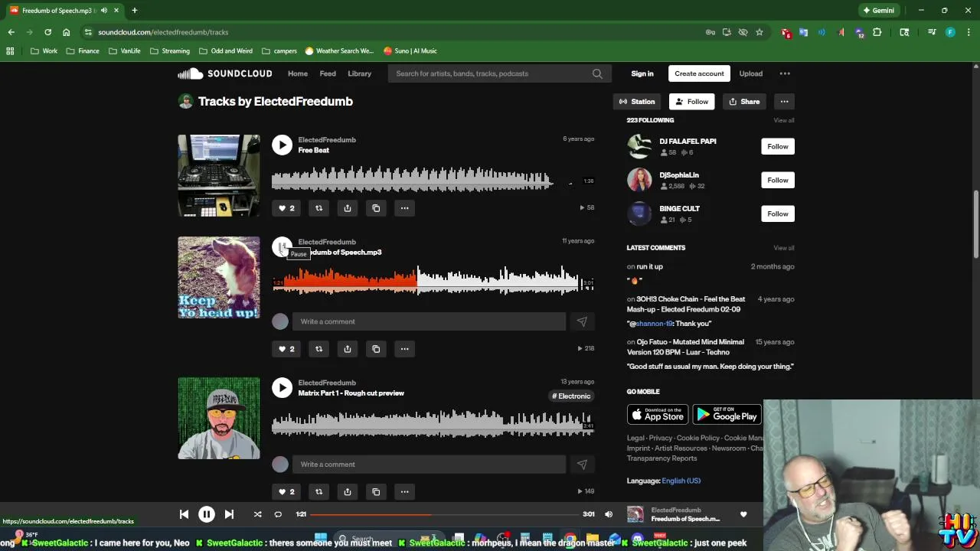Image resolution: width=980 pixels, height=551 pixels.
Task: Follow ElectedFreedumb
Action: (x=691, y=102)
